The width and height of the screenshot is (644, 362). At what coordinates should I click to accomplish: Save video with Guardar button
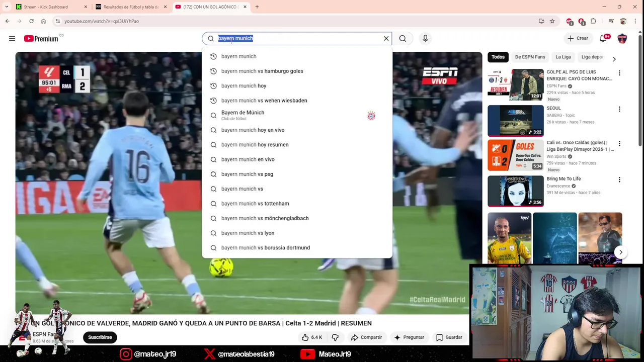pyautogui.click(x=449, y=337)
